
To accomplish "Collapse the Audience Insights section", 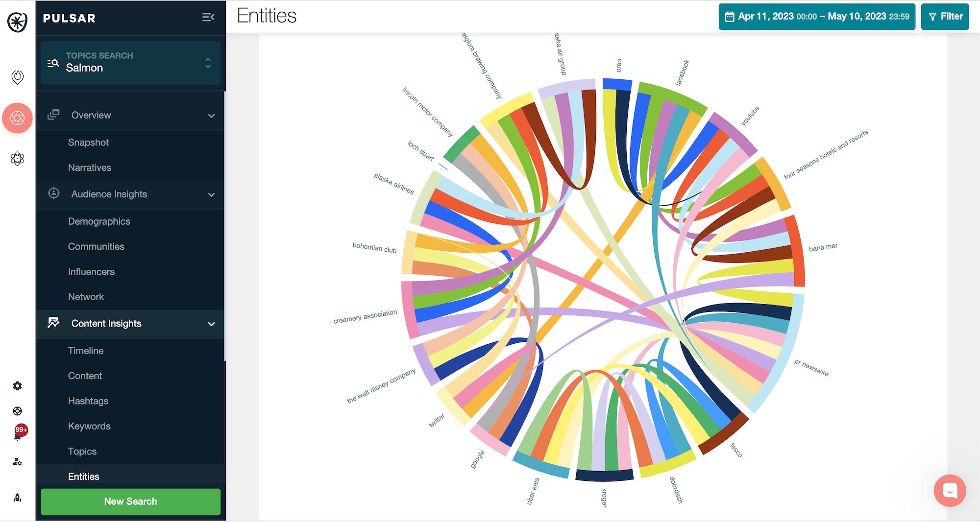I will (211, 194).
